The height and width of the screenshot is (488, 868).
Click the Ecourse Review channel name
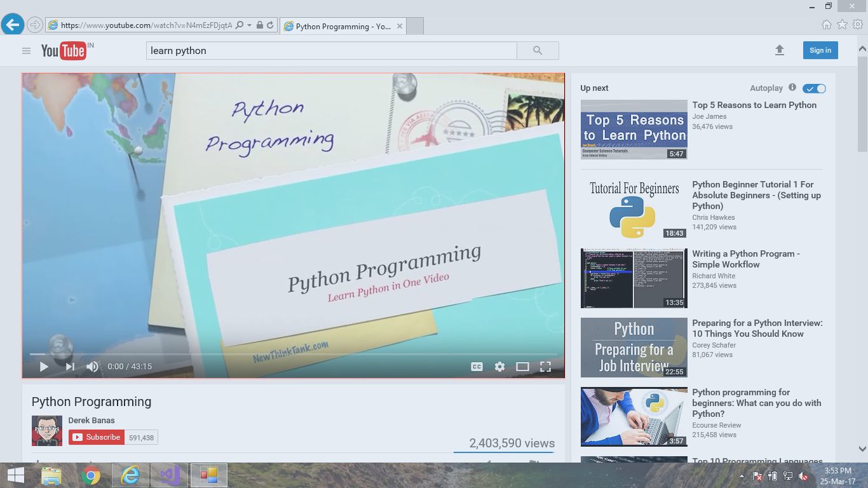717,426
